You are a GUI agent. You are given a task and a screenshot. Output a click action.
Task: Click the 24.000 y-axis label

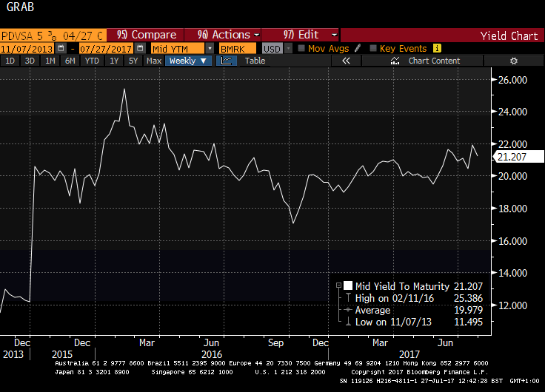click(512, 112)
